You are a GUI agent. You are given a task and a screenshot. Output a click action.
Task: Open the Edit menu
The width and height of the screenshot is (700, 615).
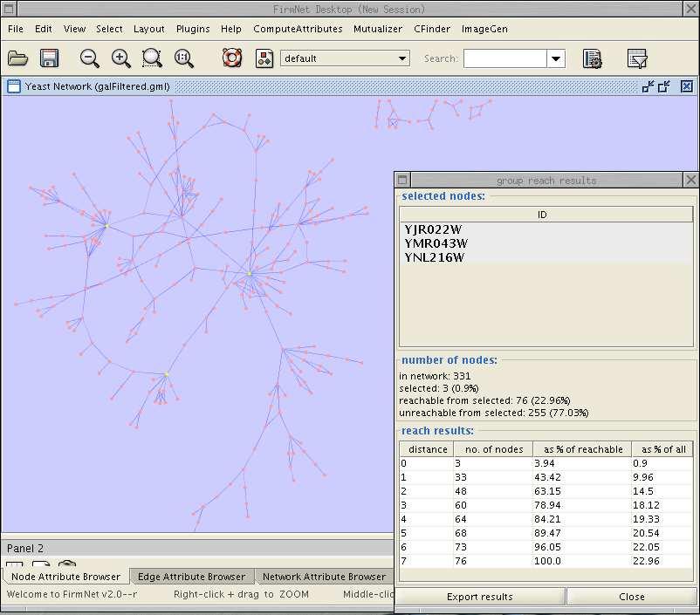44,29
